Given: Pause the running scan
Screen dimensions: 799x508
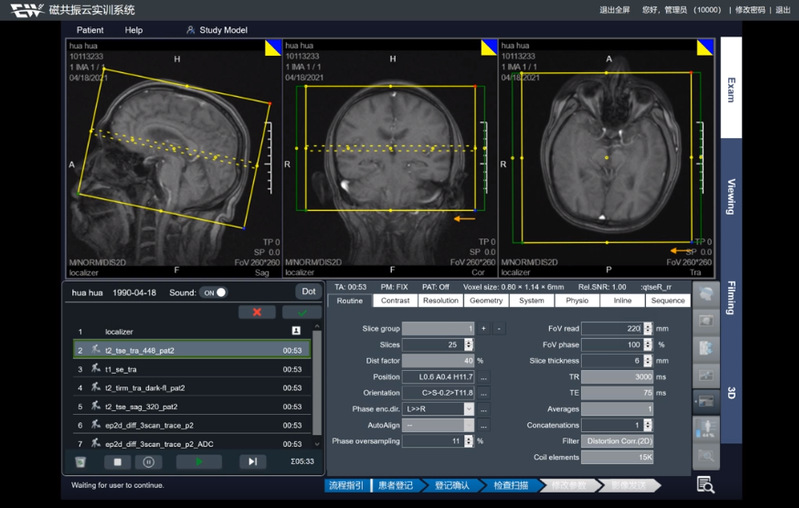Looking at the screenshot, I should (x=149, y=462).
